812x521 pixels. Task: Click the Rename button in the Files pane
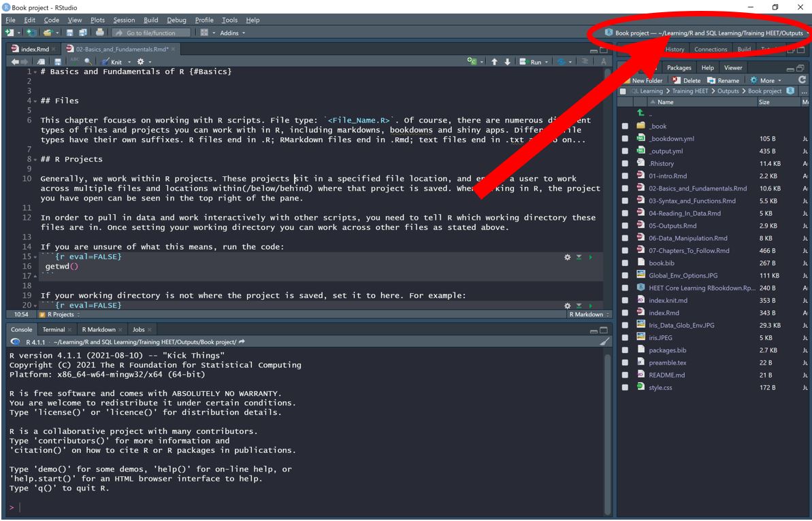pos(724,80)
